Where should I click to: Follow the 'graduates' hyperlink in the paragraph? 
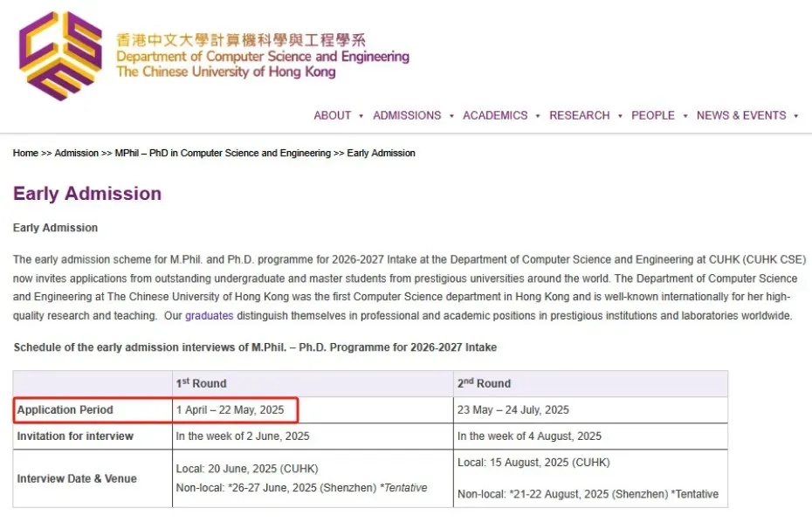click(x=209, y=315)
